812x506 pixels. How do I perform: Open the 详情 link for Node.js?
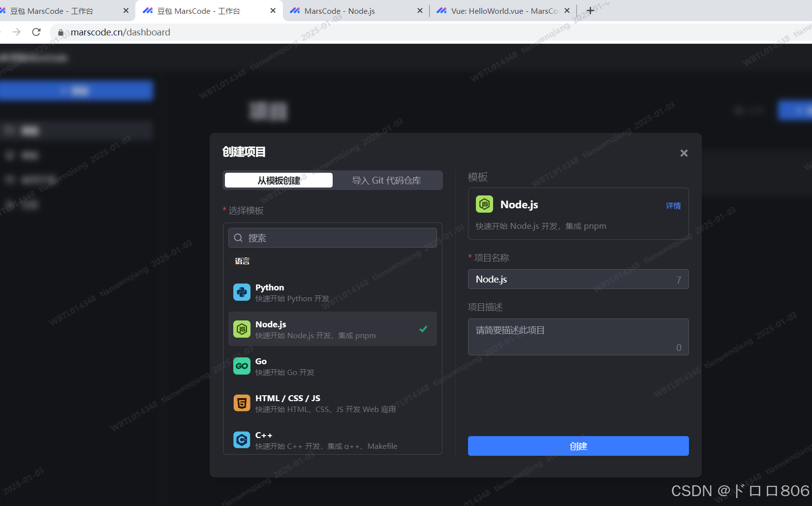[673, 206]
